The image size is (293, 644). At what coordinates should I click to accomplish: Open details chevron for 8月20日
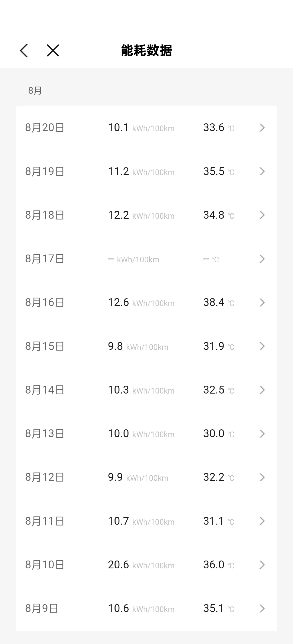click(x=262, y=127)
